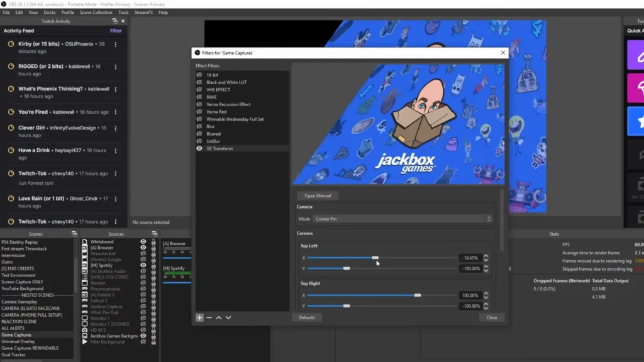Click the Open Manual button
644x362 pixels.
tap(318, 196)
